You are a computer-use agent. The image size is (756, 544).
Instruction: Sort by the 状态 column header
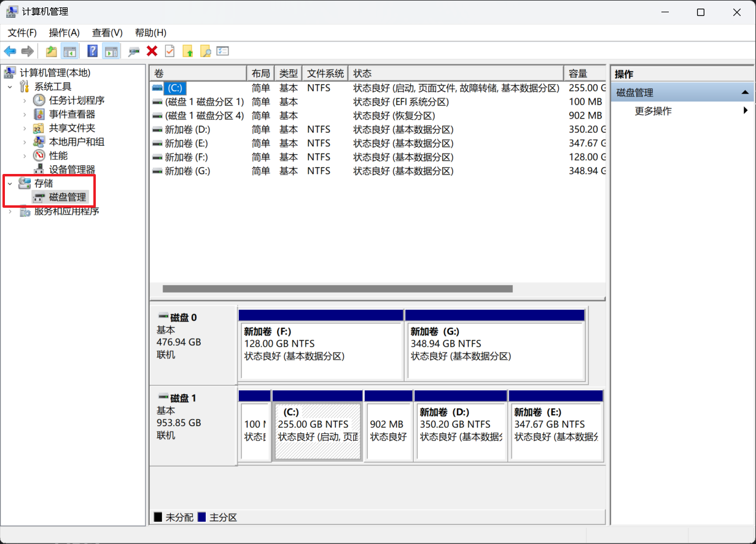click(x=456, y=74)
